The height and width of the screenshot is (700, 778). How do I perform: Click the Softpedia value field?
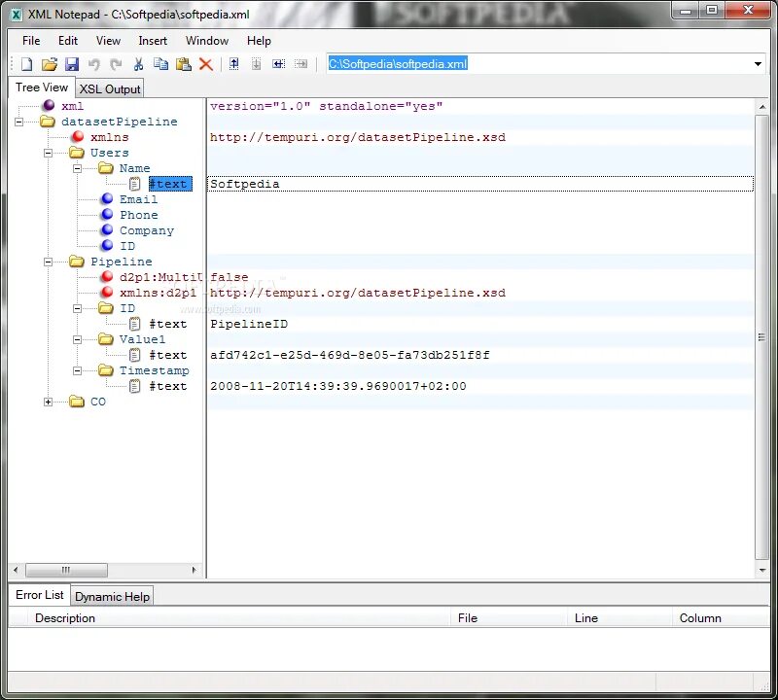[x=480, y=184]
